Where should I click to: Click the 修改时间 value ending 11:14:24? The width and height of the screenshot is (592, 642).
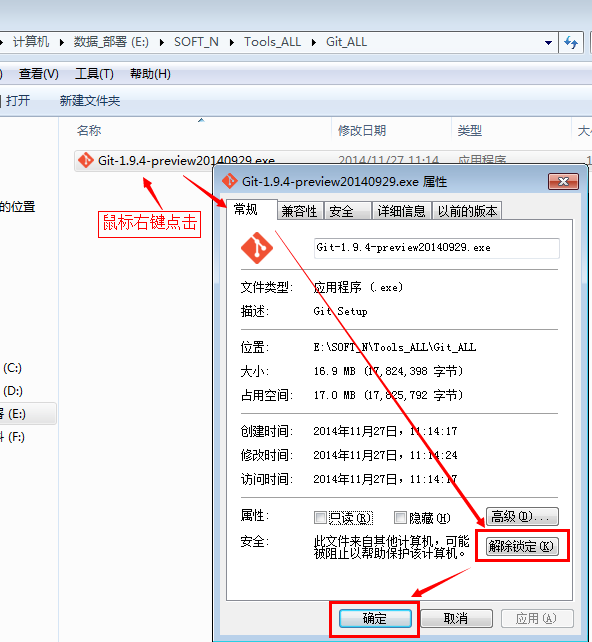(x=385, y=455)
